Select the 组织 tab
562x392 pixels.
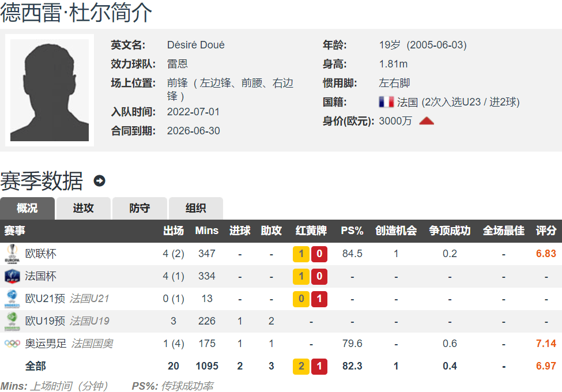point(195,208)
